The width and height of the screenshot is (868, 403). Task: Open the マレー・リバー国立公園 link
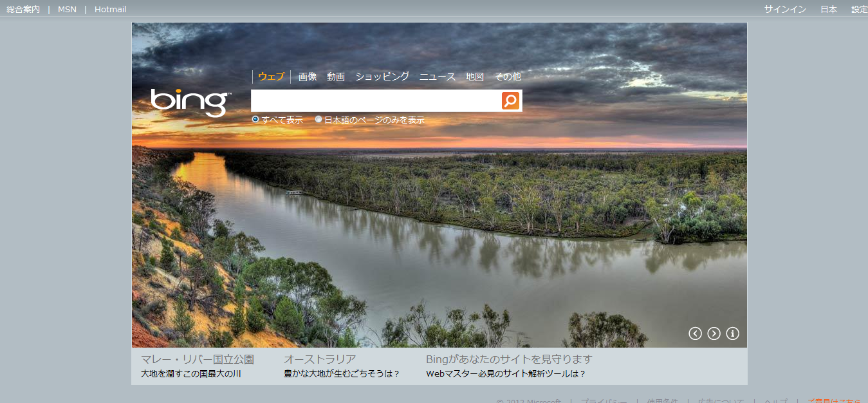point(198,359)
